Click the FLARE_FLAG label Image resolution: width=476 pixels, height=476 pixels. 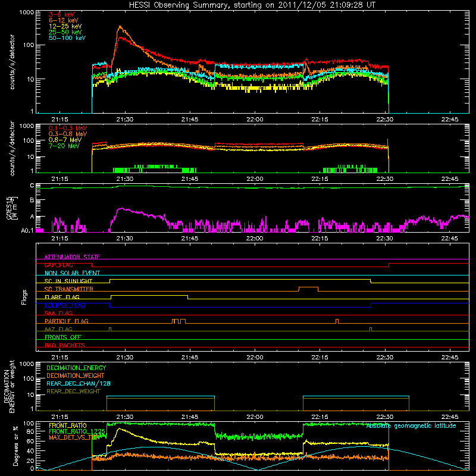pos(62,297)
